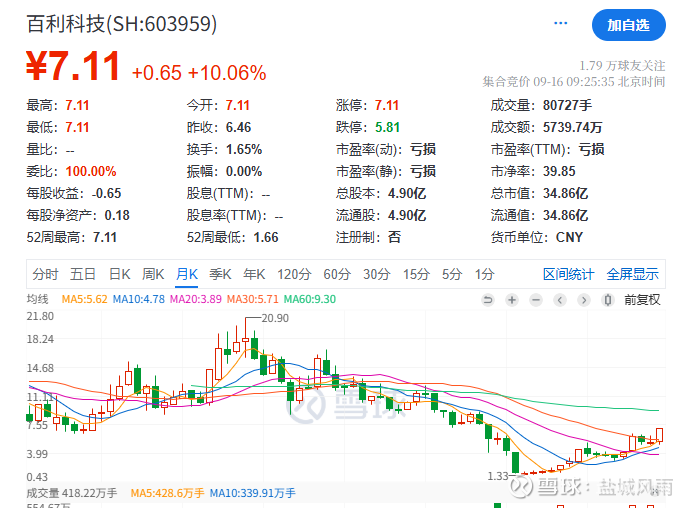Viewport: 693px width, 508px height.
Task: Open the three-dot more options menu
Action: point(560,23)
